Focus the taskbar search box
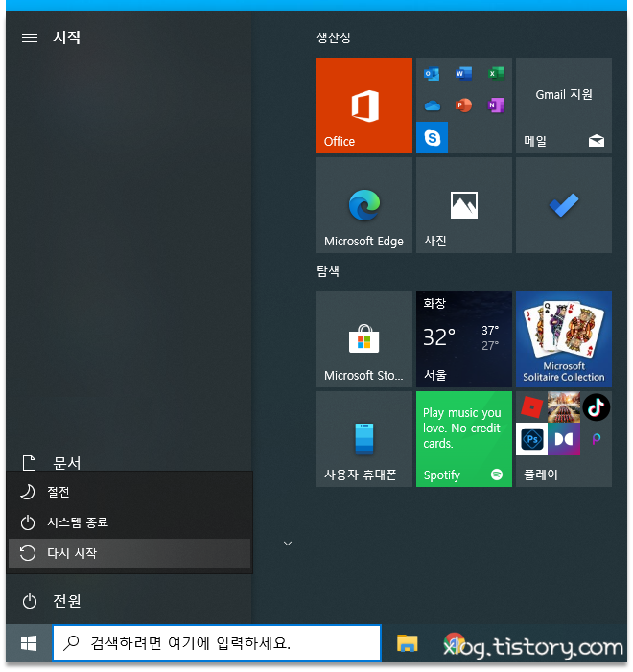This screenshot has width=633, height=672. (217, 643)
